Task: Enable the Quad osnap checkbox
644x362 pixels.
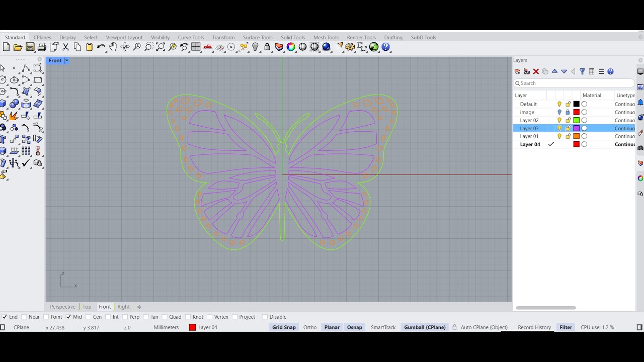Action: 165,317
